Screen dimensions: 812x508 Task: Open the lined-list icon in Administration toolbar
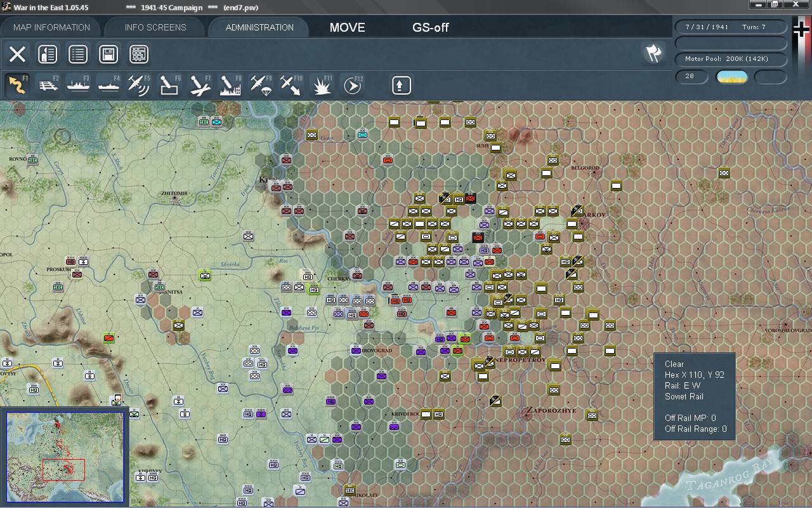78,54
